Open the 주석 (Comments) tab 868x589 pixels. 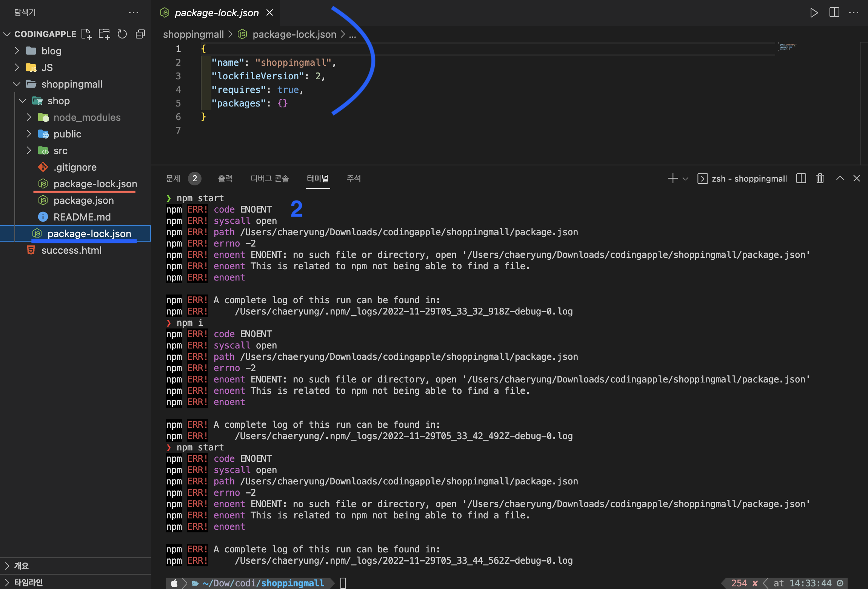[x=354, y=178]
